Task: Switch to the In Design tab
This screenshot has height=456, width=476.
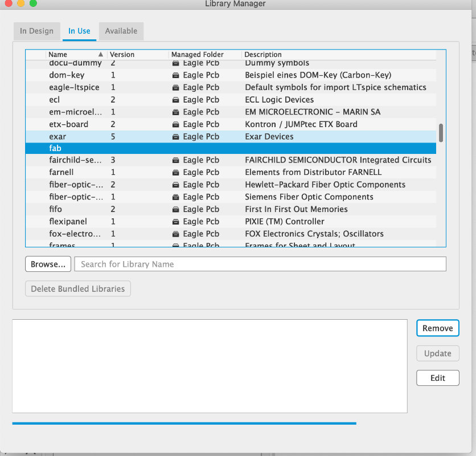Action: pyautogui.click(x=37, y=31)
